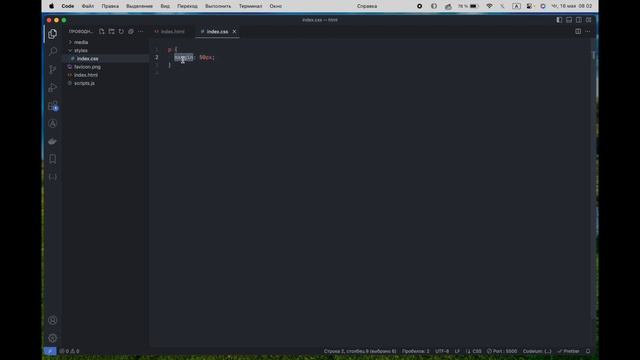Open the Docker whale view

tap(53, 141)
